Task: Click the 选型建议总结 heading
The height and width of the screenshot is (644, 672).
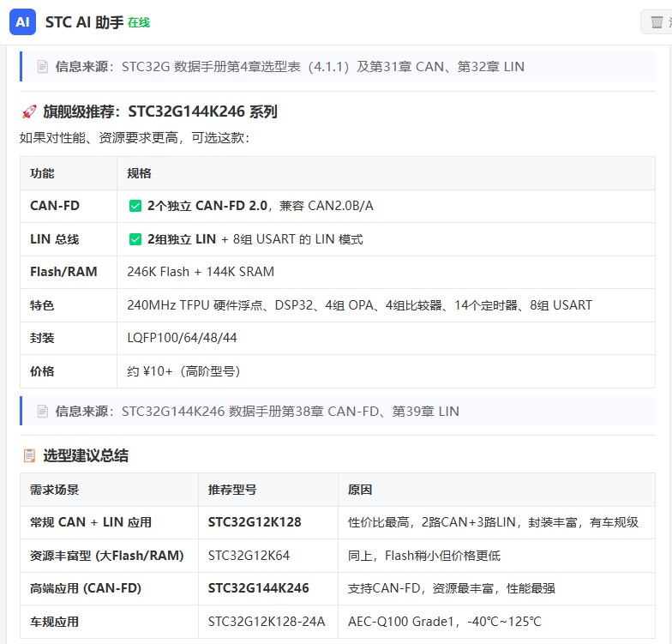Action: 86,455
